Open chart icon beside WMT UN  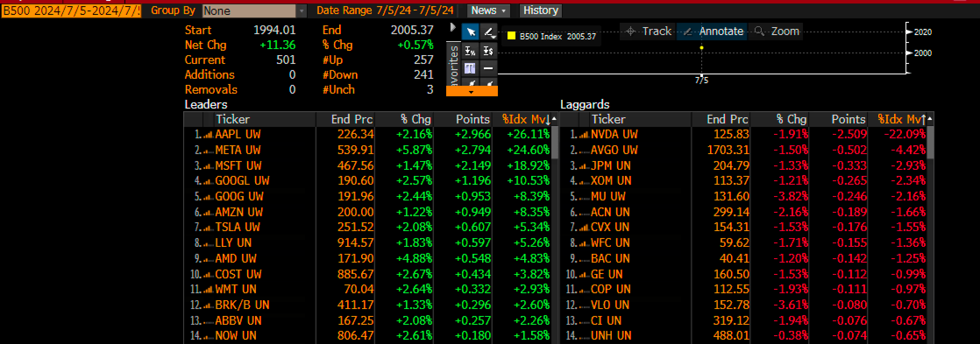tap(208, 290)
